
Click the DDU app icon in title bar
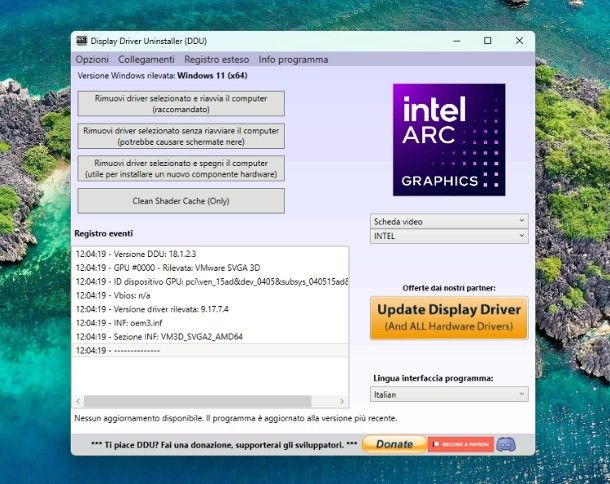(x=81, y=41)
